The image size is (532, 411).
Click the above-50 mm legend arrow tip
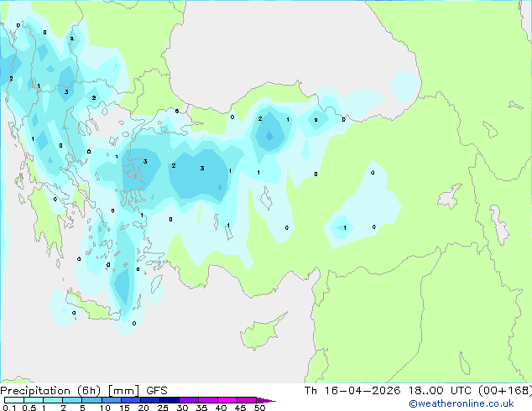click(266, 400)
